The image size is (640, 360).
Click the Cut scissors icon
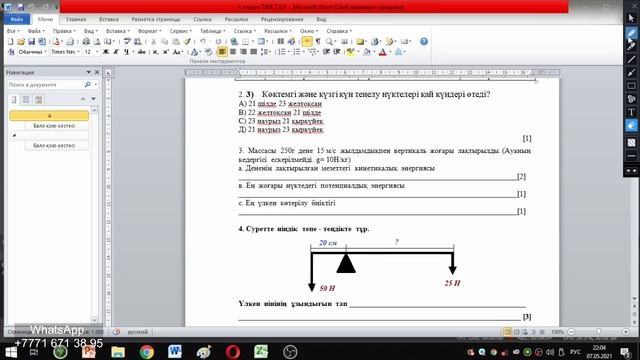[x=153, y=42]
